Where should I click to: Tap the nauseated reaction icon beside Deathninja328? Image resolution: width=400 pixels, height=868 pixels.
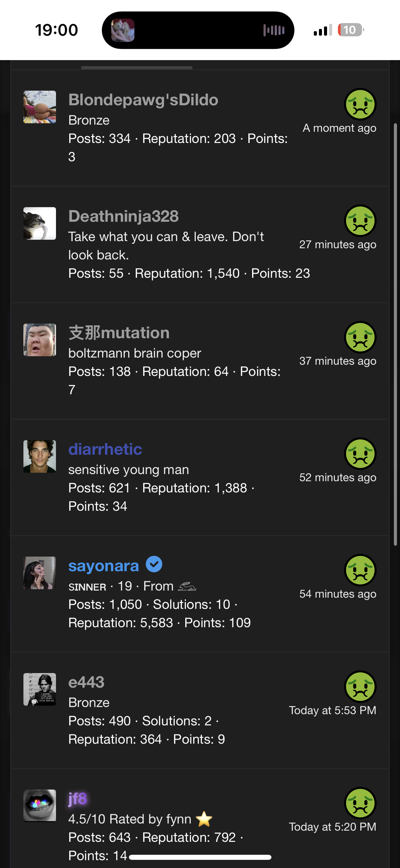(x=360, y=221)
